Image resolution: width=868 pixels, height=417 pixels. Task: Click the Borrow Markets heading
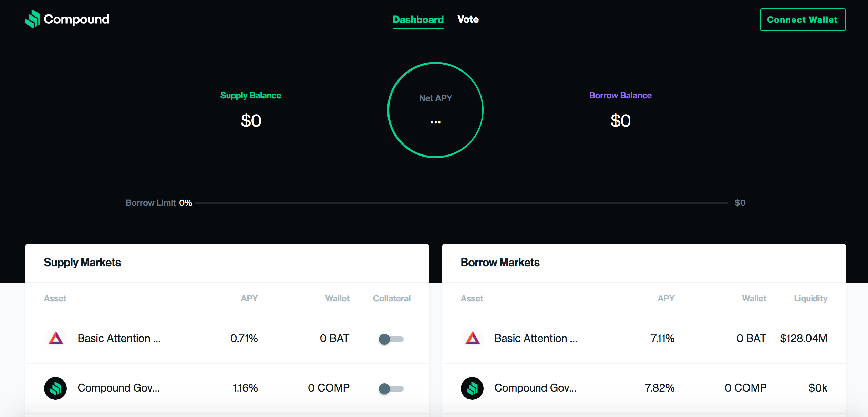tap(500, 263)
